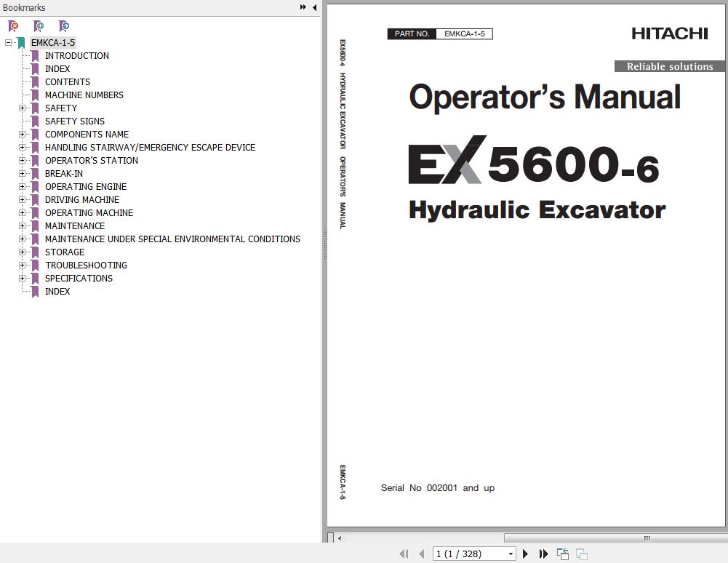Image resolution: width=728 pixels, height=563 pixels.
Task: Click the delete bookmark icon
Action: click(x=13, y=26)
